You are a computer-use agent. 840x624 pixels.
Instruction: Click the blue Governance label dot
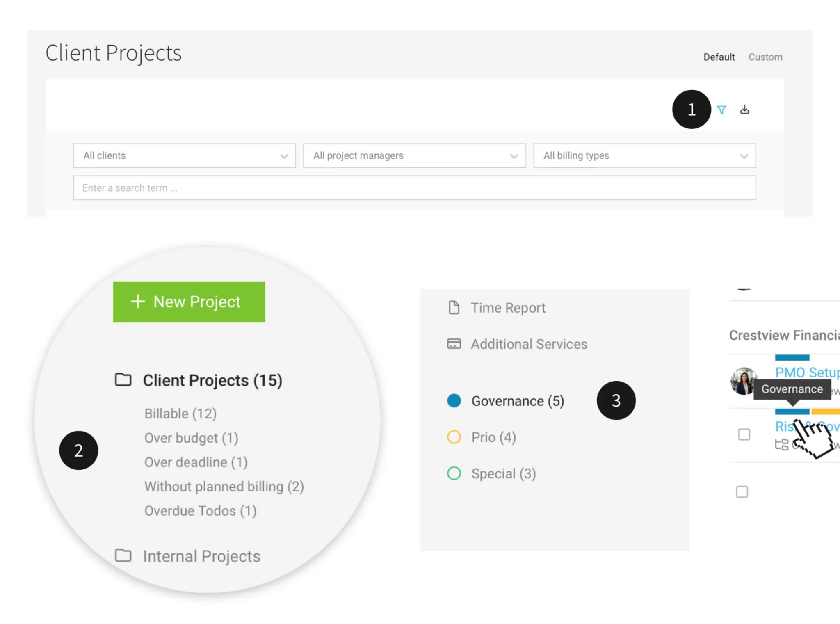pyautogui.click(x=454, y=400)
